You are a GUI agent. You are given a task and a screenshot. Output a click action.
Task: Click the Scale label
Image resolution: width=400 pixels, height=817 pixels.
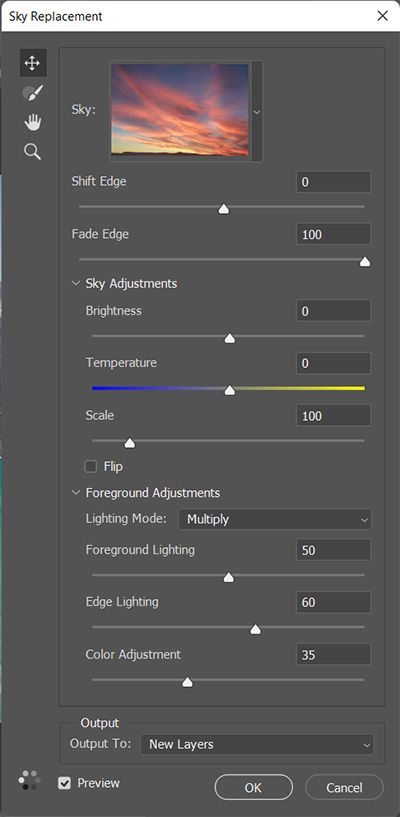coord(99,415)
